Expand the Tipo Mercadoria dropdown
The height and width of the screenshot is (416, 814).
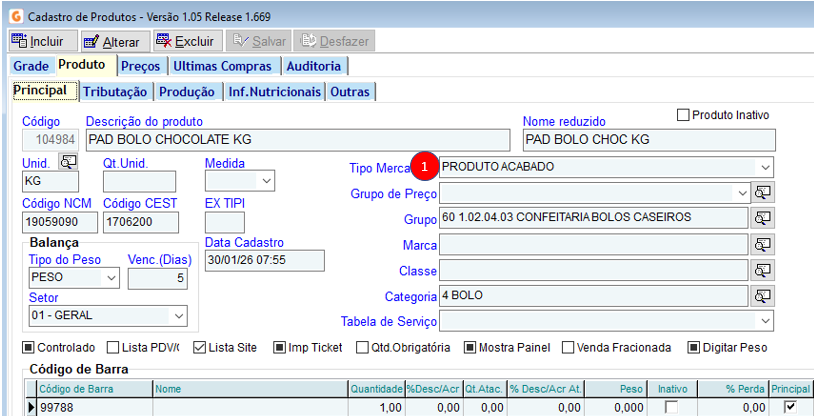click(x=765, y=167)
